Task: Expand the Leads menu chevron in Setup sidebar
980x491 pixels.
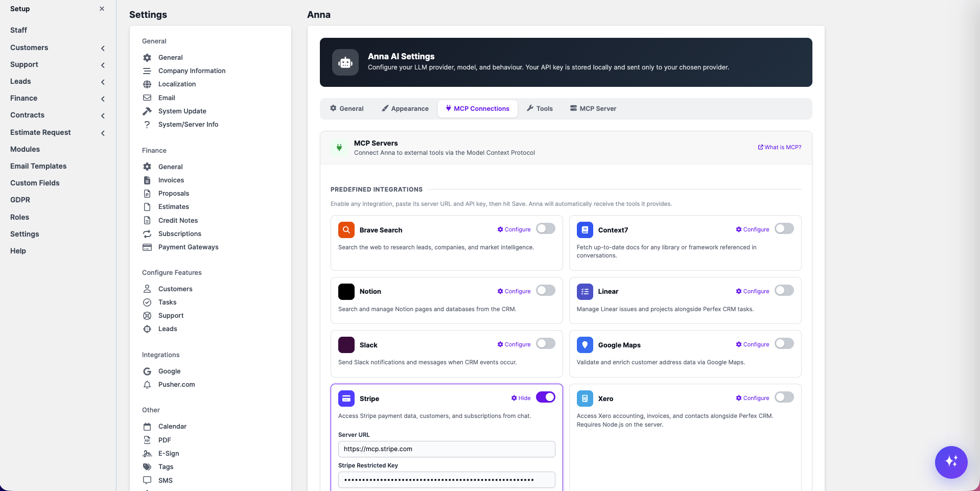Action: (103, 82)
